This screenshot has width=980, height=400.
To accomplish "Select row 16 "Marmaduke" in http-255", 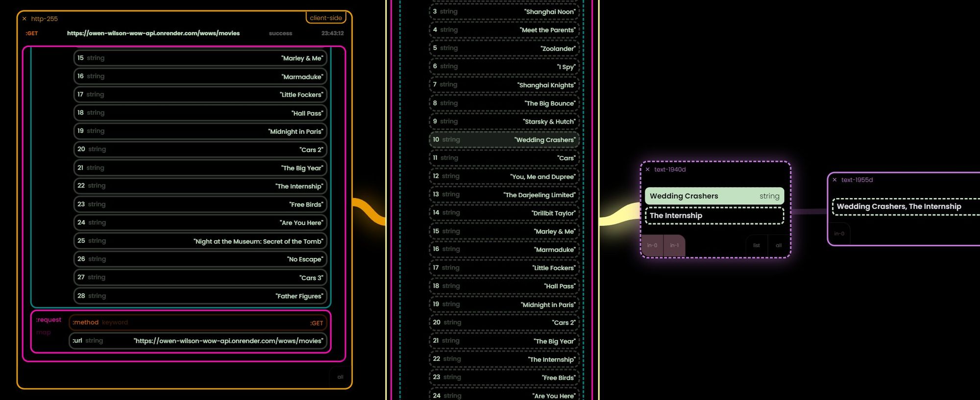I will tap(200, 76).
